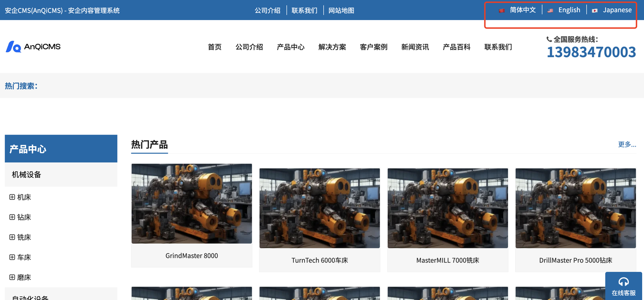Click the hotline number 13983470003

591,52
